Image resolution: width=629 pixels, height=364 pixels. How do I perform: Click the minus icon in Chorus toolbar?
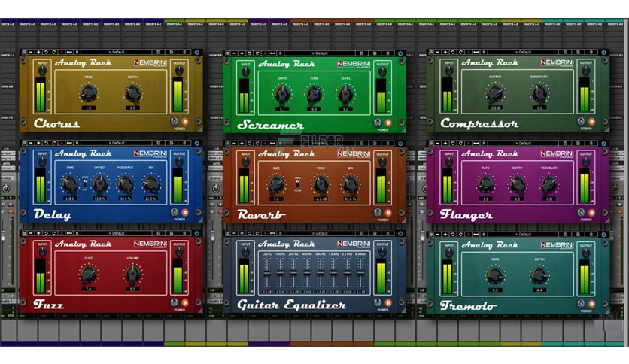[x=32, y=52]
